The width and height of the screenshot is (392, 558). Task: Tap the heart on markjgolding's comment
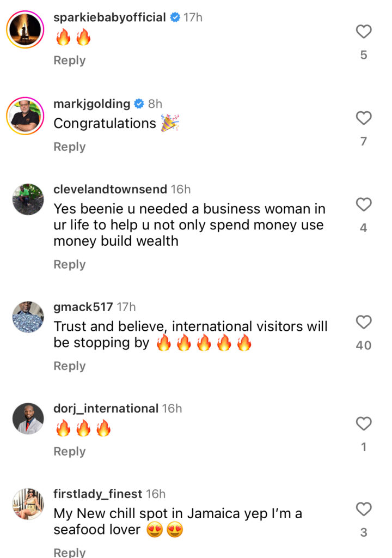pos(364,118)
